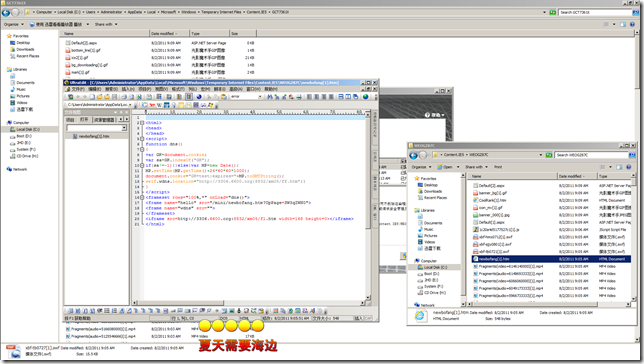644x364 pixels.
Task: Collapse the frameset fold marker on line 16
Action: [x=142, y=197]
